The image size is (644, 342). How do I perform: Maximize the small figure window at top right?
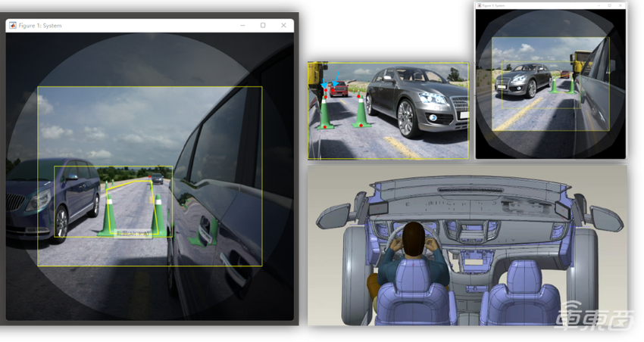(608, 6)
